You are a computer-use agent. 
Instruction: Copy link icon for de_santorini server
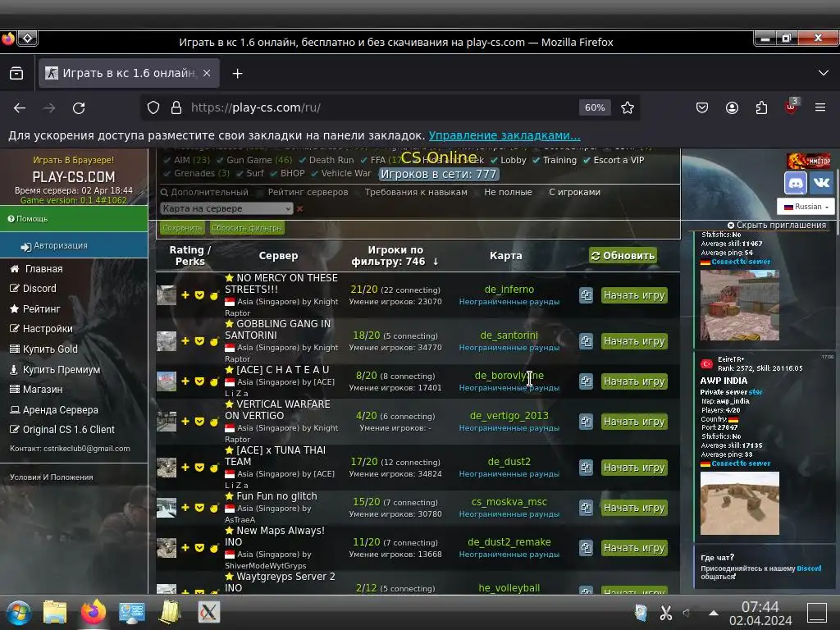click(x=586, y=341)
